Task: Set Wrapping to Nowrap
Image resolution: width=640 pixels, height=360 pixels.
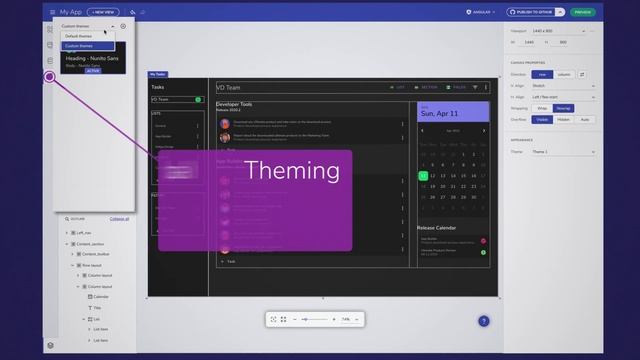Action: point(563,108)
